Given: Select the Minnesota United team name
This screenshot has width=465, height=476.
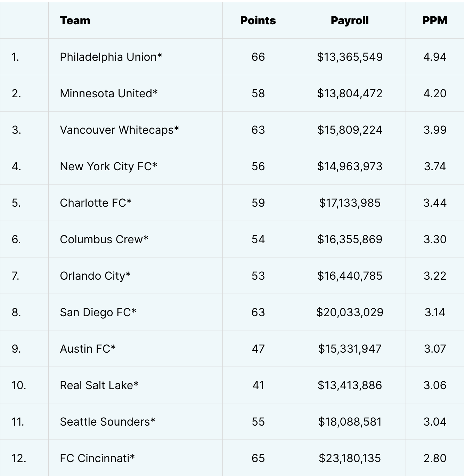Looking at the screenshot, I should (108, 93).
